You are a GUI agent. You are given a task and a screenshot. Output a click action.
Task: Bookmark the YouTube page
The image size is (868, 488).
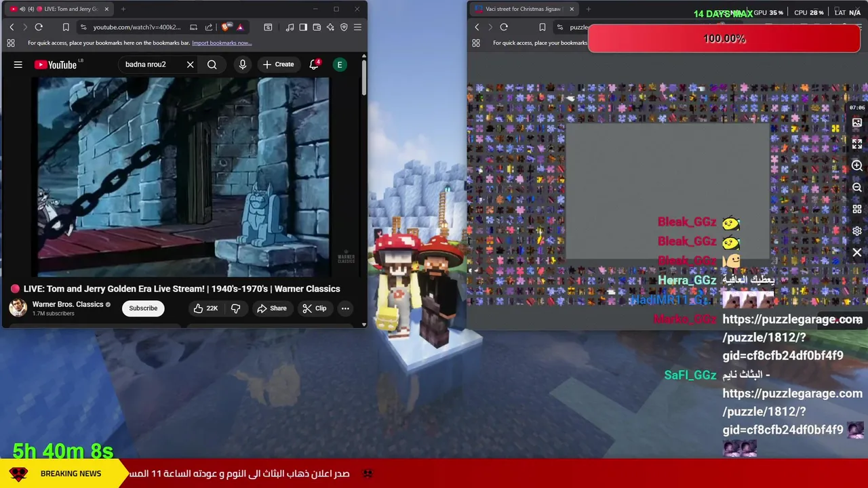click(66, 27)
